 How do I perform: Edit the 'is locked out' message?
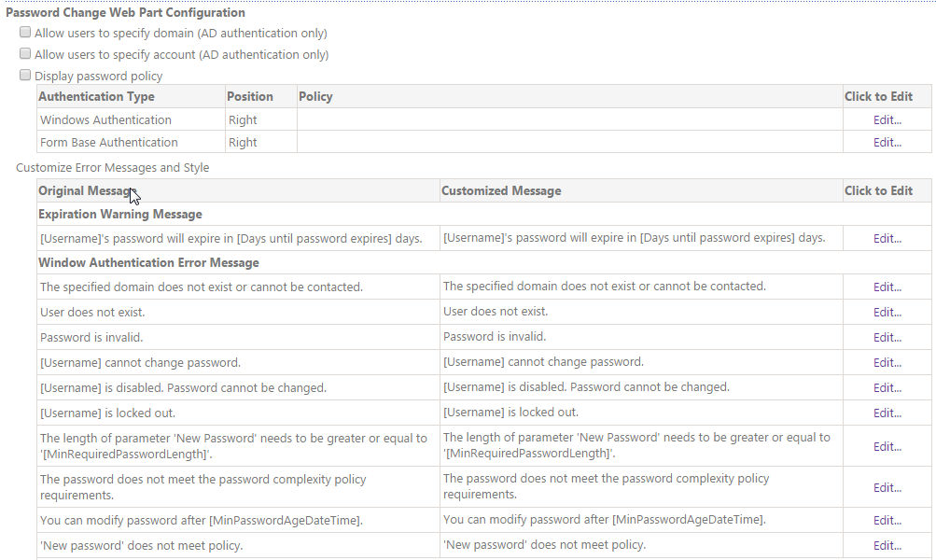point(887,413)
